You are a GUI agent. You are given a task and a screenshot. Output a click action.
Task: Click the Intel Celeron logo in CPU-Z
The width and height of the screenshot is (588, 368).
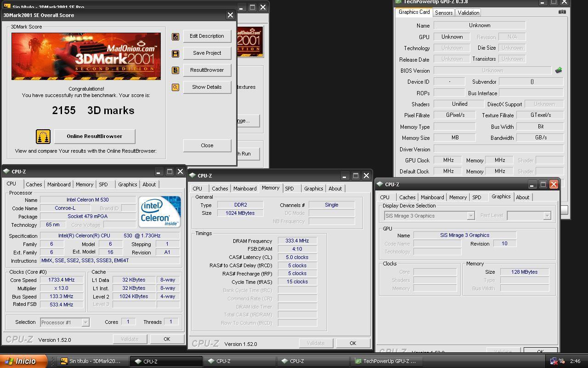click(x=159, y=212)
